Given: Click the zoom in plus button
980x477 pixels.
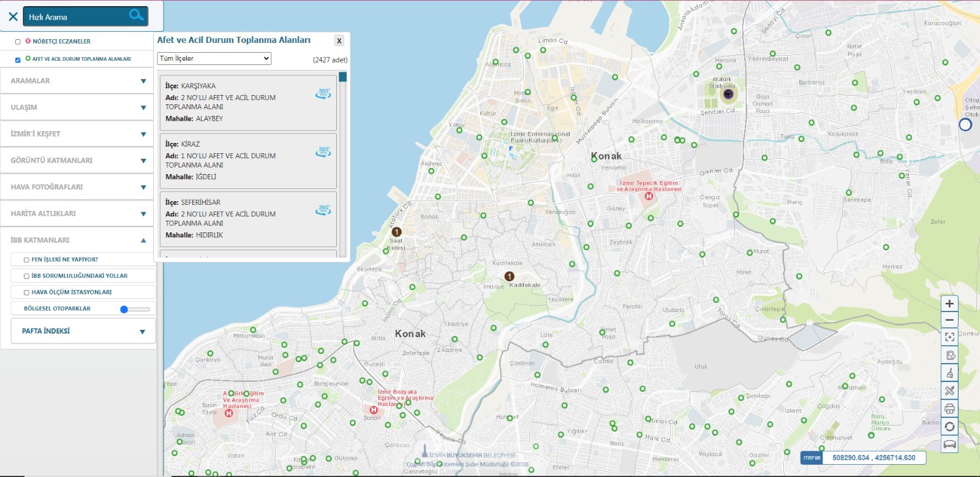Looking at the screenshot, I should pos(949,303).
